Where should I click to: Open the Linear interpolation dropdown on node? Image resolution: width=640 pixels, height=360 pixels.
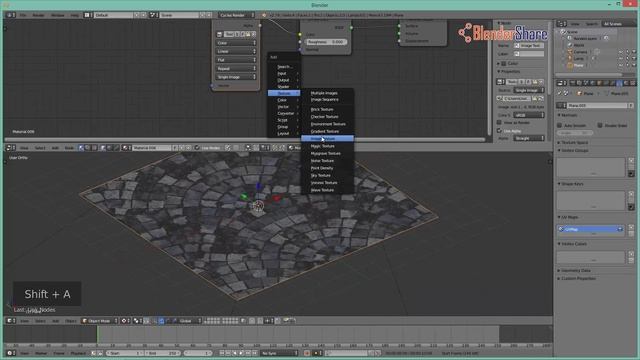coord(236,51)
